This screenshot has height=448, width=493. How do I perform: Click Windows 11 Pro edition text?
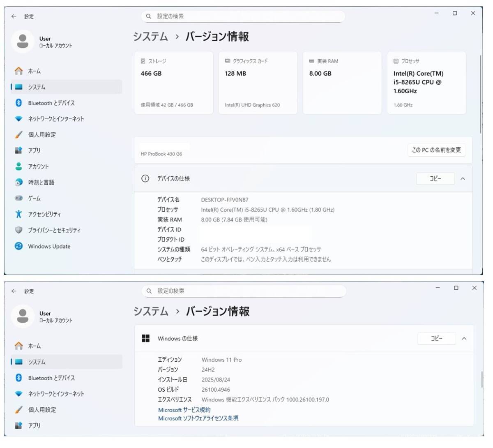coord(222,360)
